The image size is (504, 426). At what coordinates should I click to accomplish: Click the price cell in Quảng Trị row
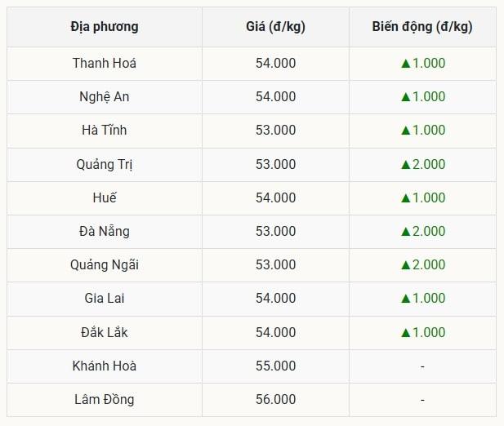[x=275, y=165]
